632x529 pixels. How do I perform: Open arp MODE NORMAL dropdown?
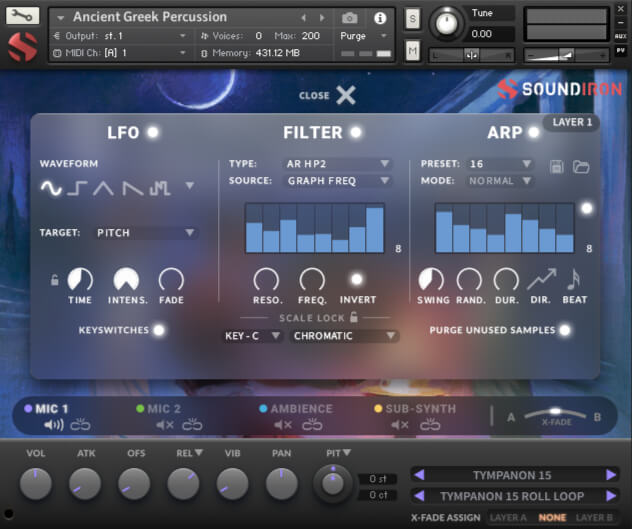pyautogui.click(x=500, y=181)
